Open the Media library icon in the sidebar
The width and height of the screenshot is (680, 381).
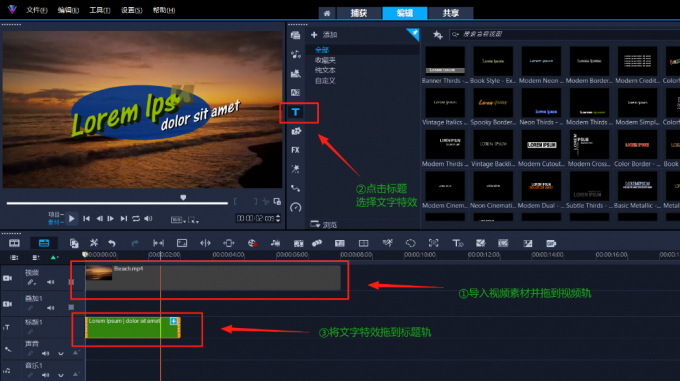(x=295, y=35)
